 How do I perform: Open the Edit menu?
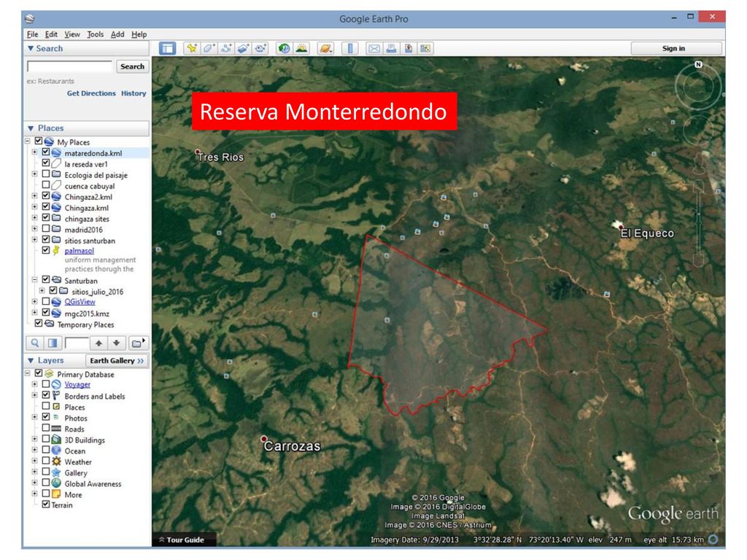click(51, 34)
